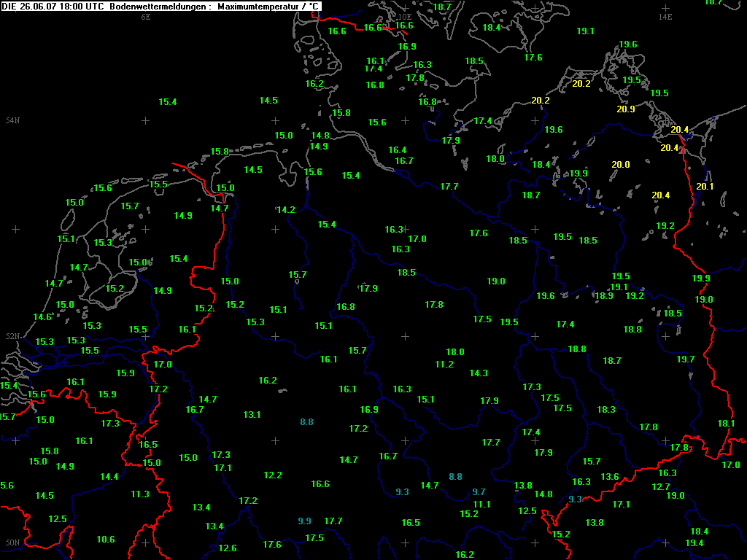Select the 19.4 station reading

pos(694,543)
